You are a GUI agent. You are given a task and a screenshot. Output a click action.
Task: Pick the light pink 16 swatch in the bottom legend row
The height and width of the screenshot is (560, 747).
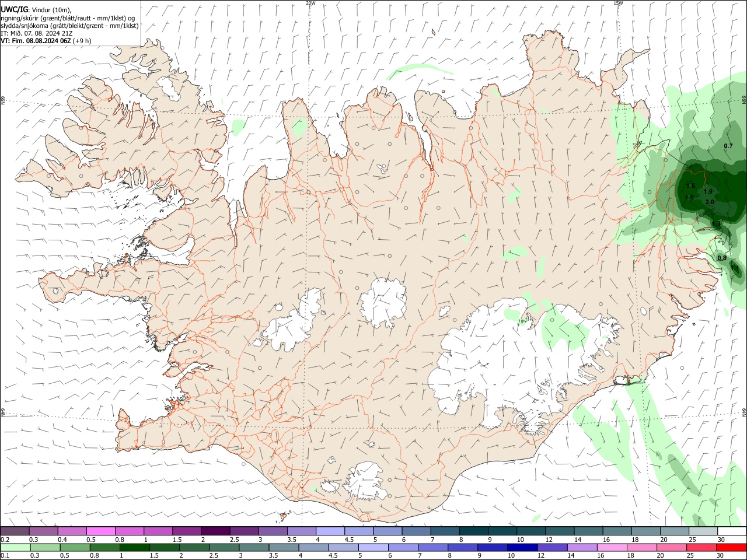[x=613, y=547]
